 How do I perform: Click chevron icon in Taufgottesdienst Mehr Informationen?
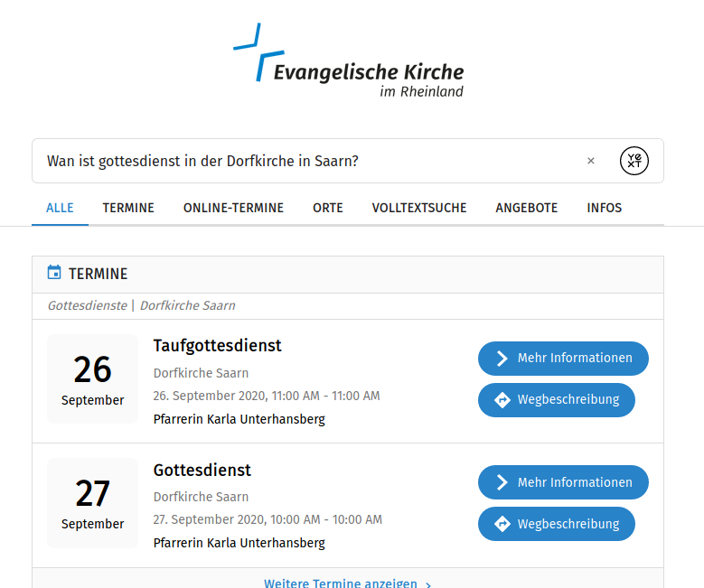pos(502,358)
